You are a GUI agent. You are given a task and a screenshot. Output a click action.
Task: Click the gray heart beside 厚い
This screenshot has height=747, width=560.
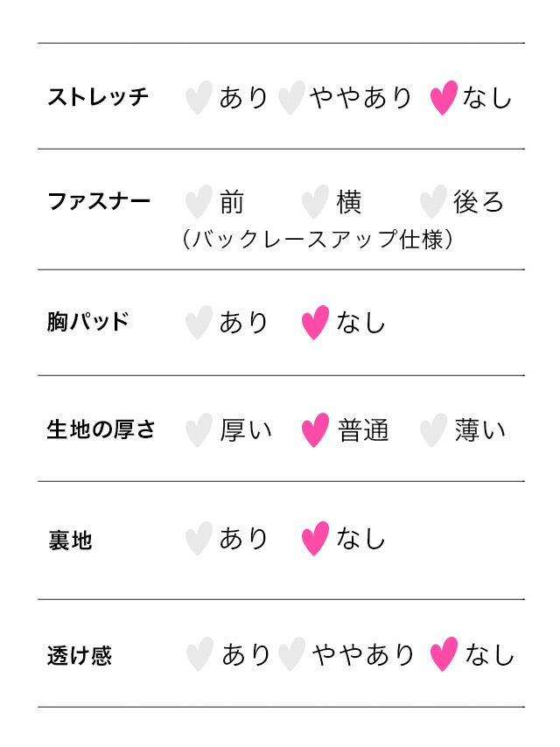click(199, 430)
